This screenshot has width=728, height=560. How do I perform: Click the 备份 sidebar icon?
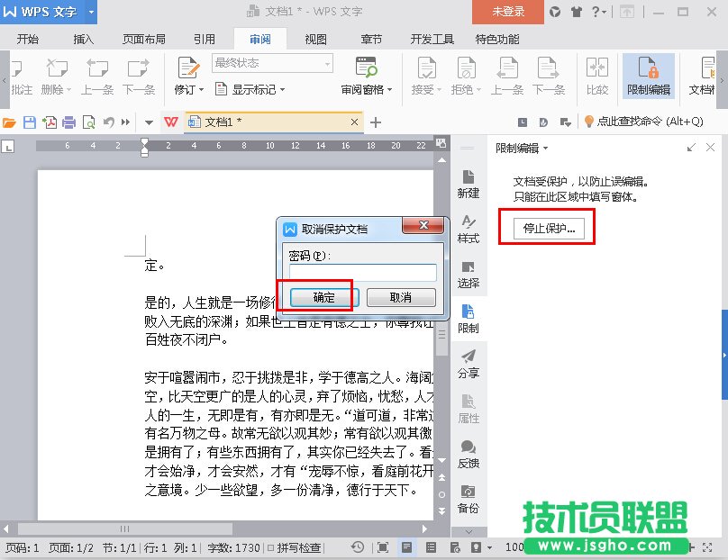pos(469,499)
